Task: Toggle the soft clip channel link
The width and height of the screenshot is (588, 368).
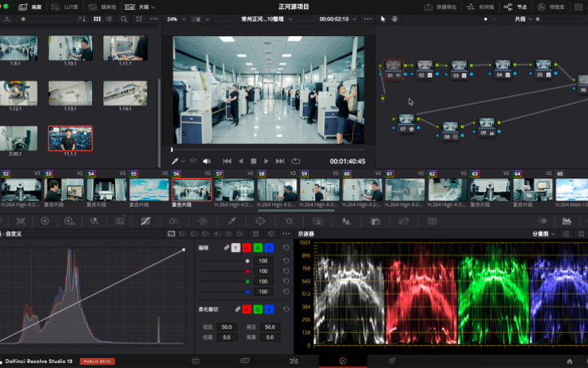Action: (x=238, y=309)
